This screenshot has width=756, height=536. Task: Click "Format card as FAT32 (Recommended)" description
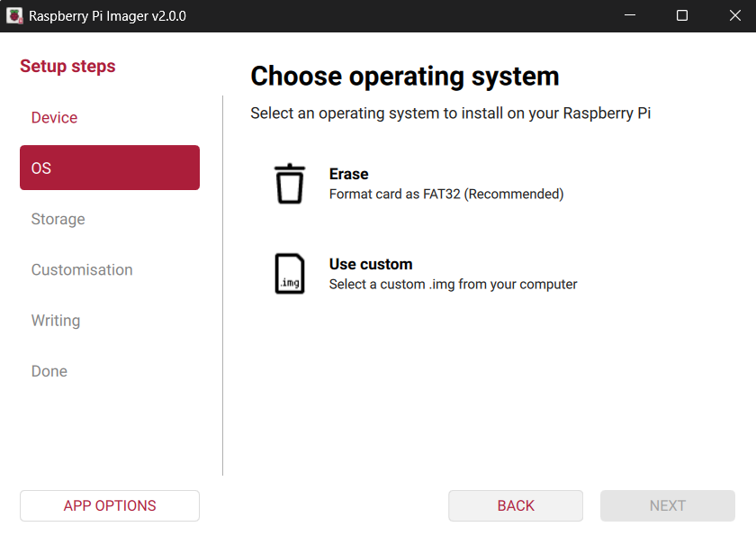446,194
